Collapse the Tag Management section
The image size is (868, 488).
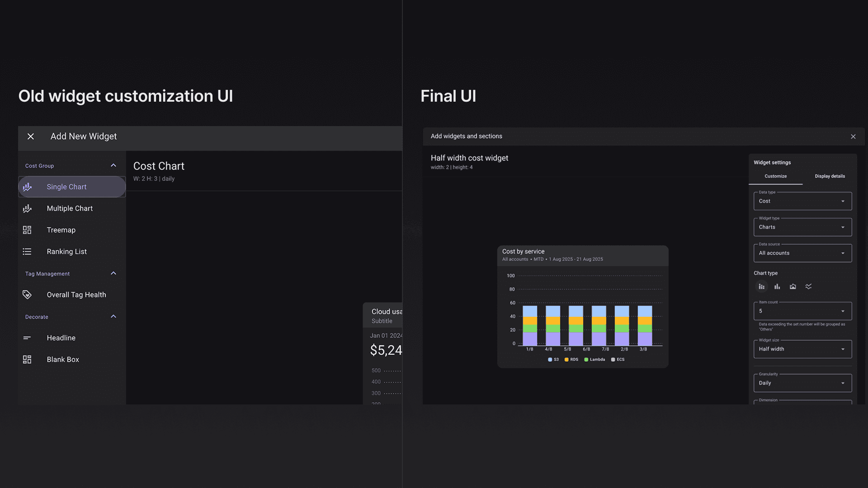pos(113,273)
